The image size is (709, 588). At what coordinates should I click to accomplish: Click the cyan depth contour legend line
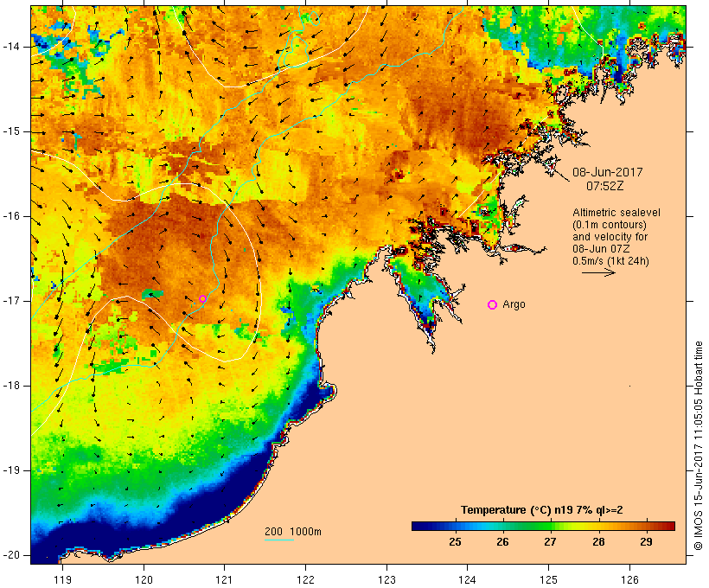[x=279, y=540]
